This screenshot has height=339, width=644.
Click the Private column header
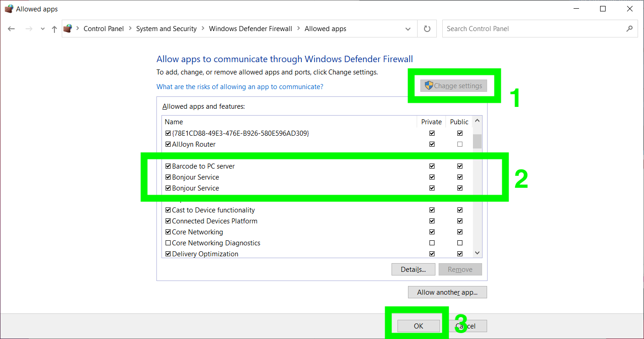pos(431,122)
